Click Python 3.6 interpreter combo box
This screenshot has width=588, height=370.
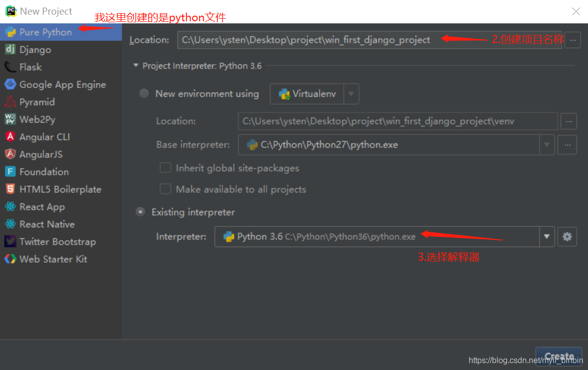click(385, 236)
